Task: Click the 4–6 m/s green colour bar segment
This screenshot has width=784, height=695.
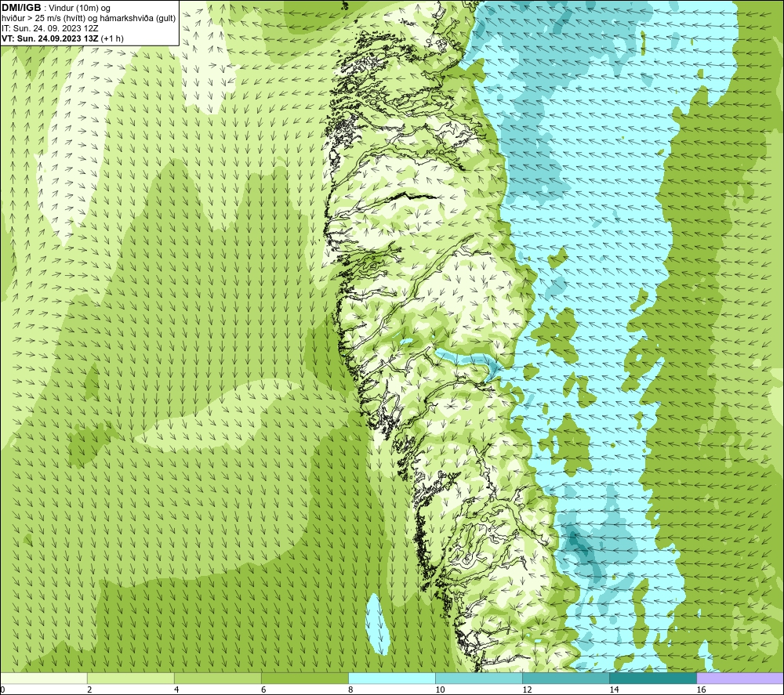Action: click(217, 678)
